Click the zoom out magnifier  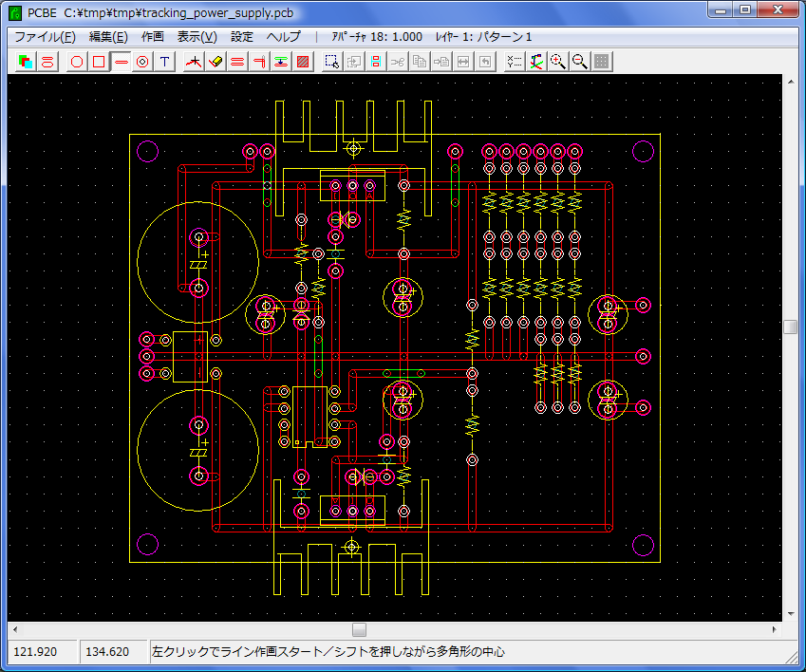pos(580,62)
